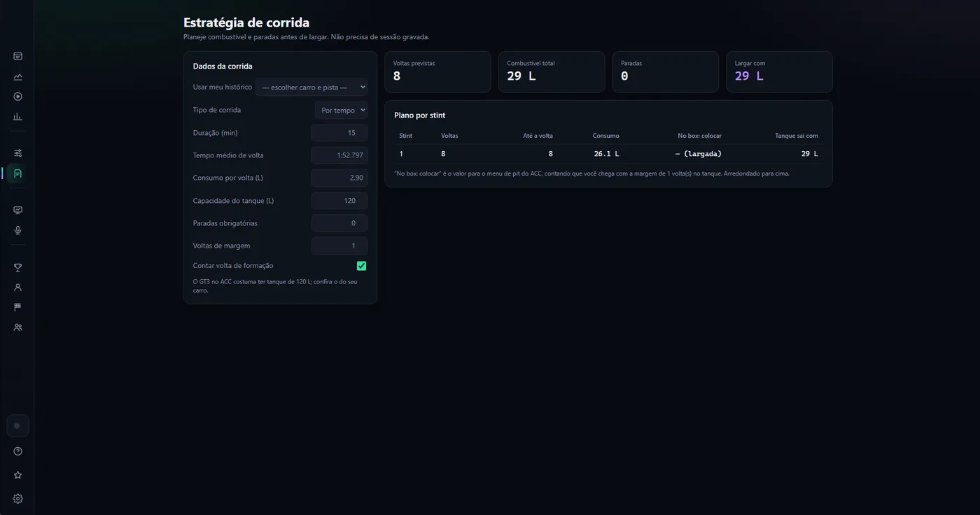Click the purple Largar com 29 L value

point(749,76)
